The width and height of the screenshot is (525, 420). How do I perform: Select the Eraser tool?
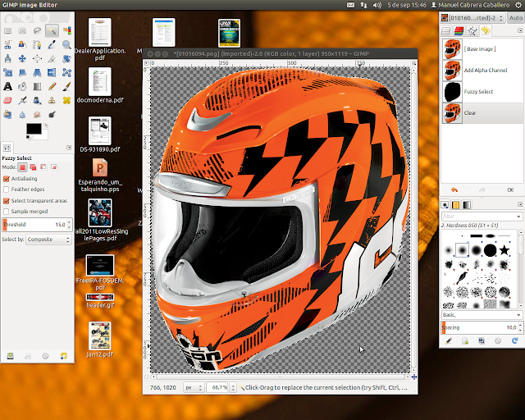tap(7, 100)
